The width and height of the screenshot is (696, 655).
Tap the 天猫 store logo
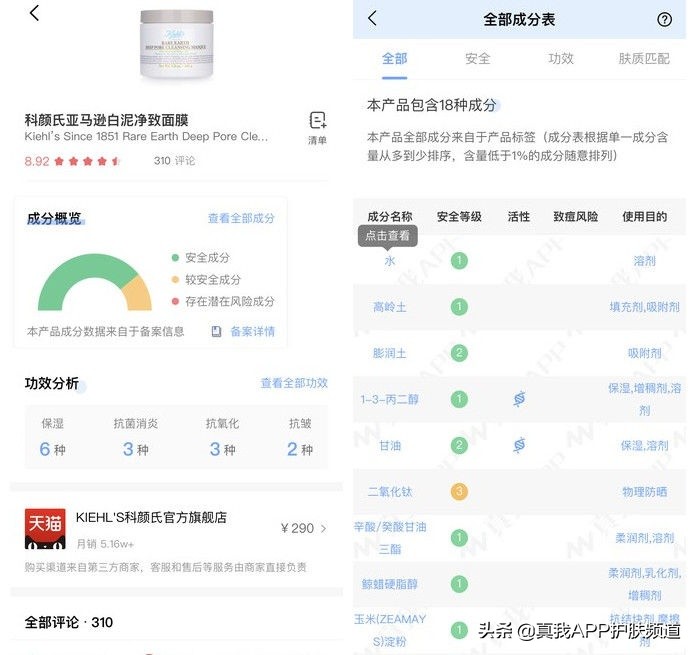click(45, 529)
